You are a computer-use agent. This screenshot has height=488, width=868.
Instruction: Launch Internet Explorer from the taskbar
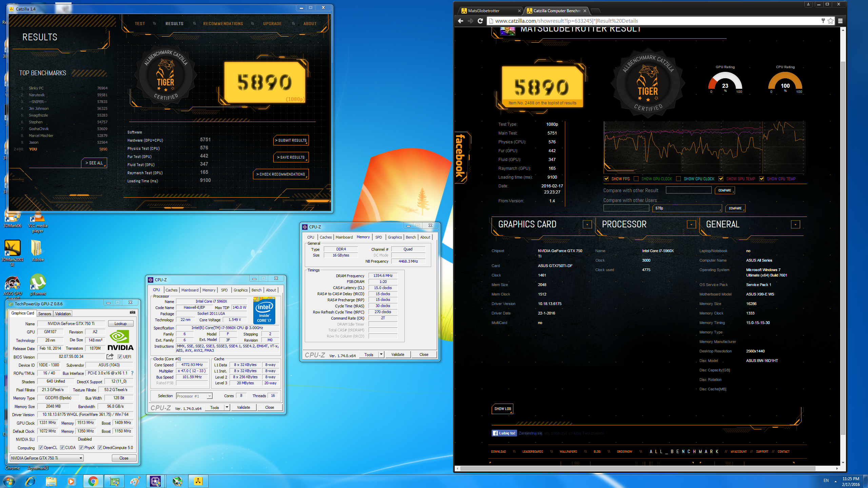click(x=30, y=481)
